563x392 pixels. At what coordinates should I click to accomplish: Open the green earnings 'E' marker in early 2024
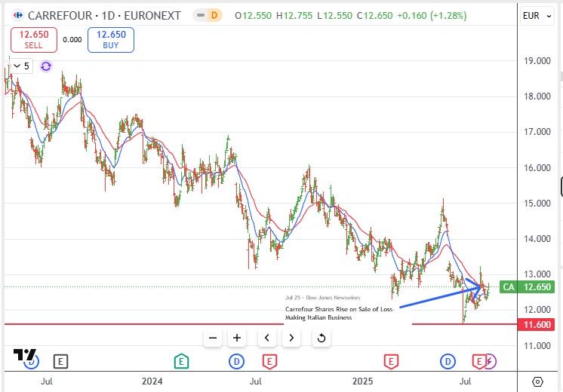(x=181, y=362)
